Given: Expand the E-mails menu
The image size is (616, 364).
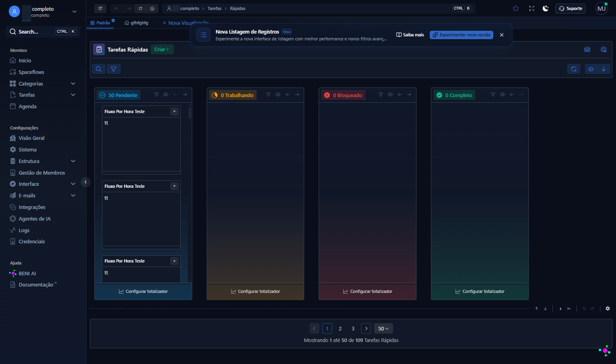Looking at the screenshot, I should click(x=73, y=195).
